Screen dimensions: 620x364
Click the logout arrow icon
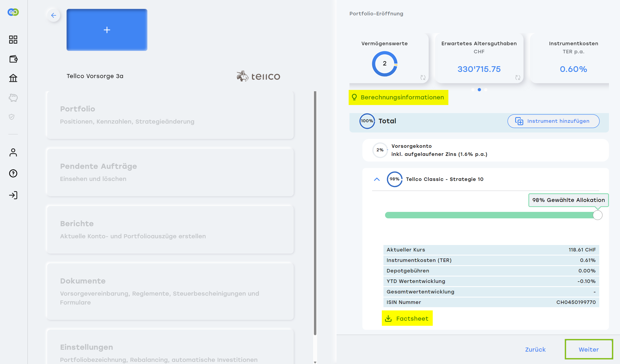tap(13, 195)
